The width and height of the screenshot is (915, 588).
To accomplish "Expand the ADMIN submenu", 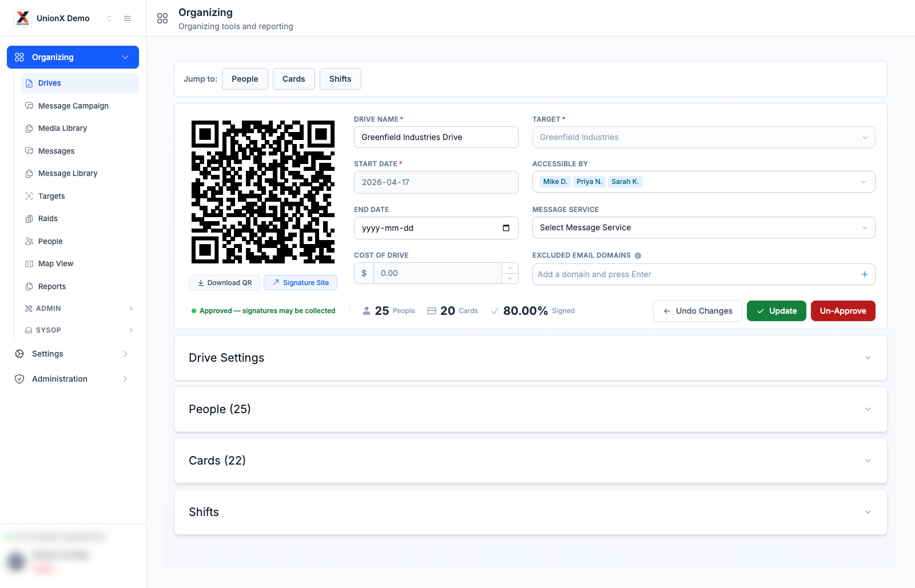I will (x=80, y=309).
